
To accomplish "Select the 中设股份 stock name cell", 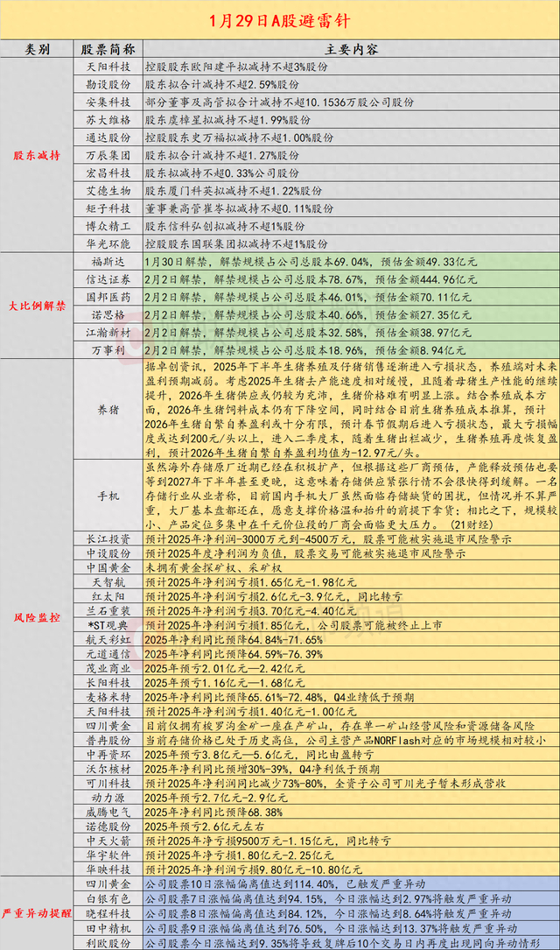I will (108, 553).
